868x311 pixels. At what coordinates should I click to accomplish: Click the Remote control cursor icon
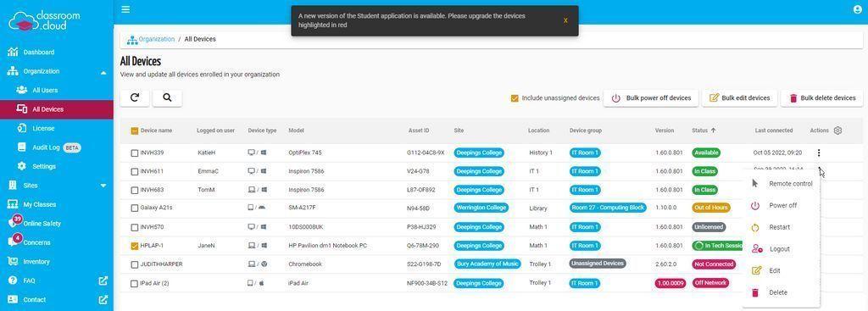click(x=755, y=184)
